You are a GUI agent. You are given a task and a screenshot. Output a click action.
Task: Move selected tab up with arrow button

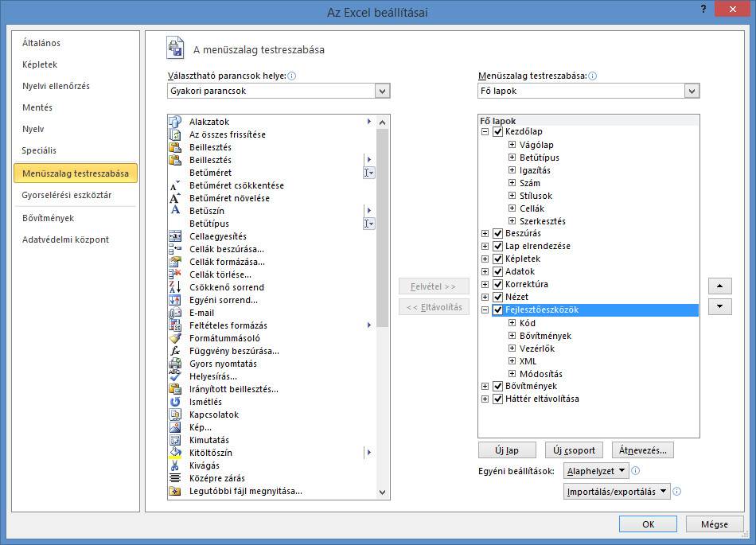(720, 286)
